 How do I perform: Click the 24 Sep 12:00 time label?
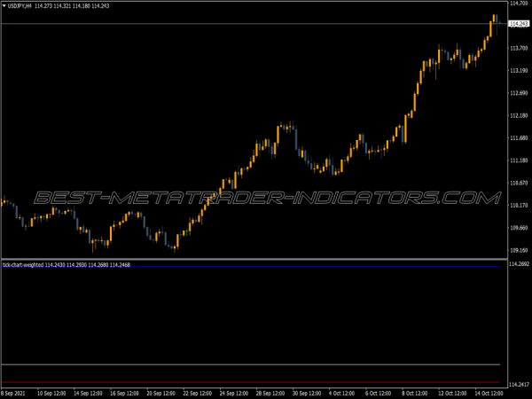point(234,394)
